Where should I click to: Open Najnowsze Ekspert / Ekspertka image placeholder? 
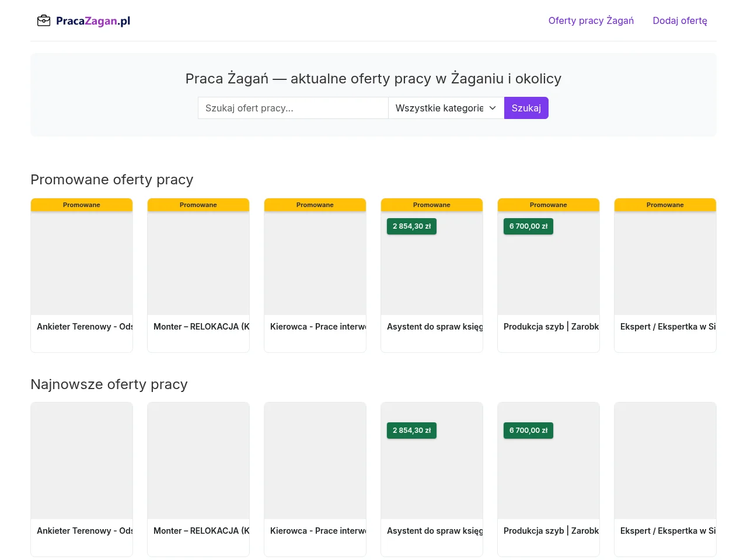click(665, 461)
